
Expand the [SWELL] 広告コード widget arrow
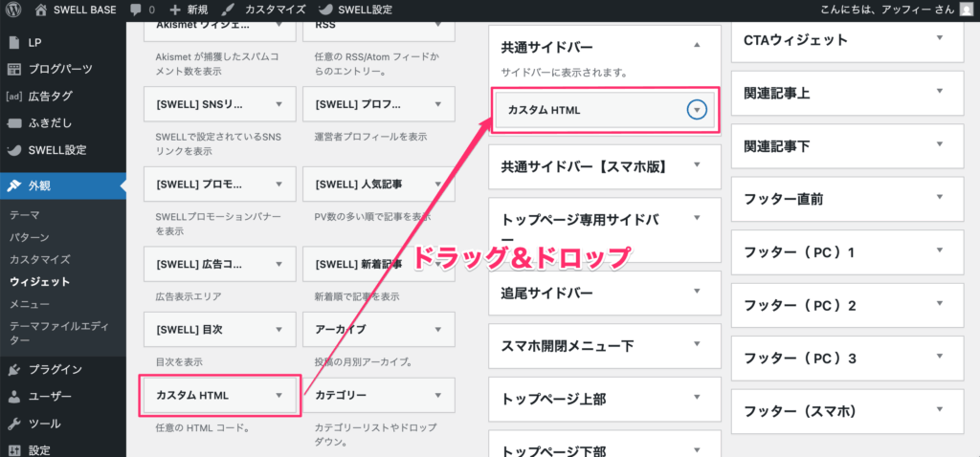pos(279,264)
